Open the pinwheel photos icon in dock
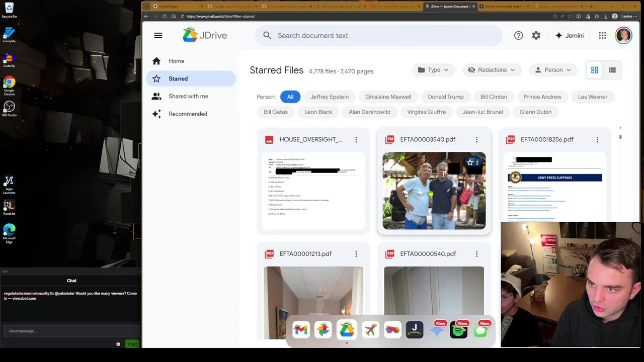 coord(323,330)
